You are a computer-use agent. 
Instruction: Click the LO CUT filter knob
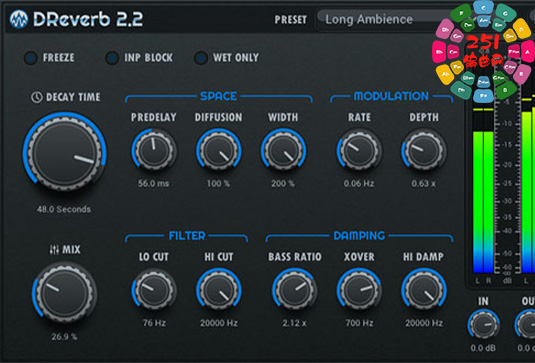[x=154, y=290]
